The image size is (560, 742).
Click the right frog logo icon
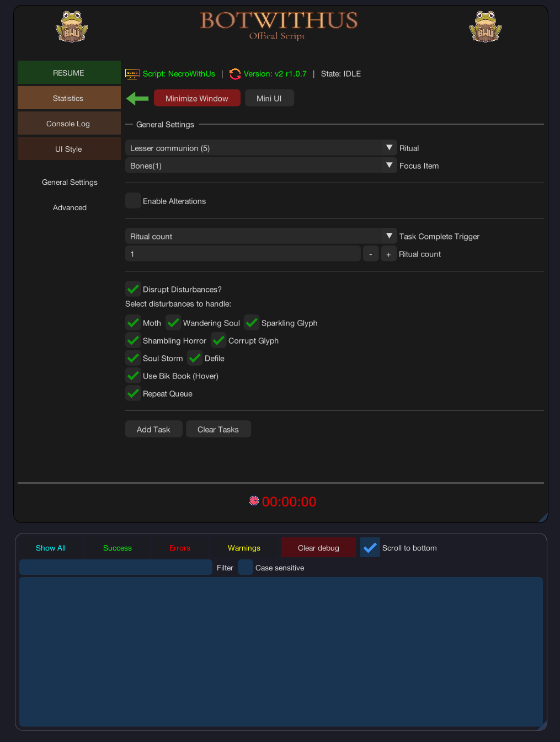click(485, 26)
